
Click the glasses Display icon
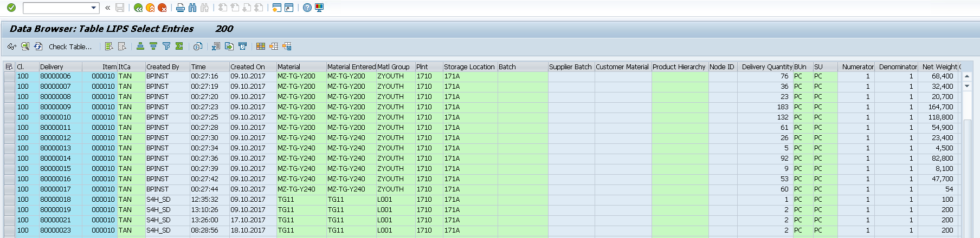coord(11,47)
